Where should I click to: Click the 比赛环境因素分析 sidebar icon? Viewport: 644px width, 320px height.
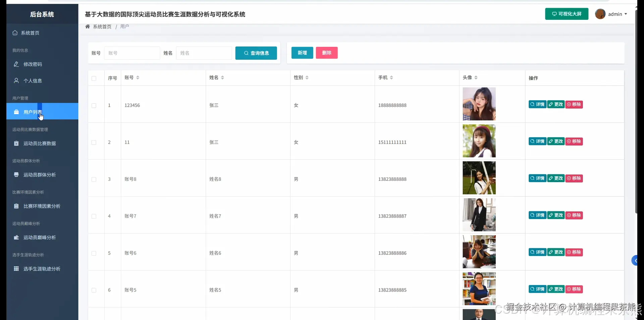pyautogui.click(x=16, y=206)
